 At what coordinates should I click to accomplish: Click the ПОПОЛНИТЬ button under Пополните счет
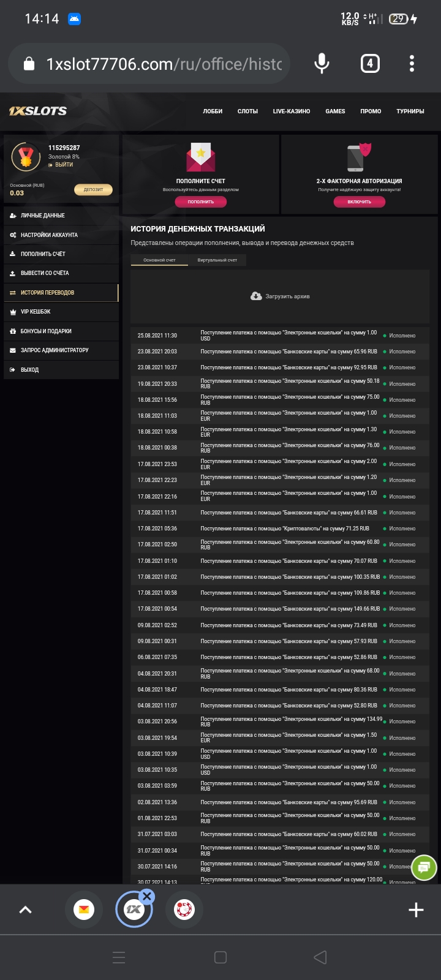200,202
